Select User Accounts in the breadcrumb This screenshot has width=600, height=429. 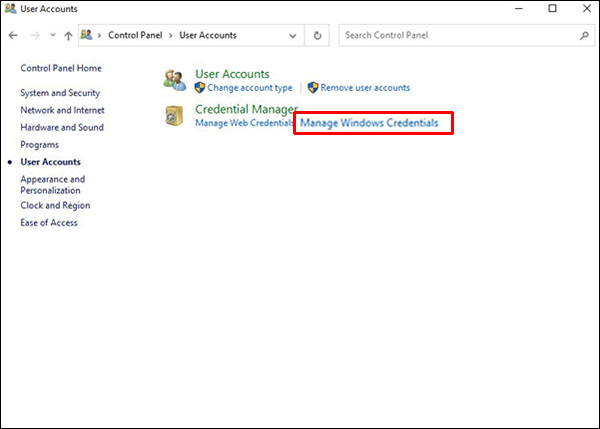coord(208,35)
